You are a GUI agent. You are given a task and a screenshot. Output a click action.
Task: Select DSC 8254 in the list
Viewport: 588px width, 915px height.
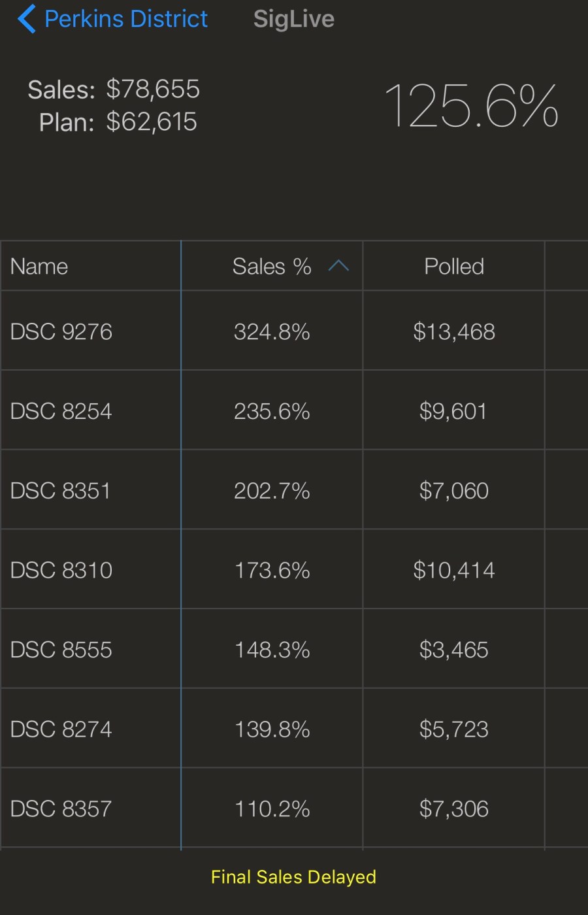click(x=61, y=411)
